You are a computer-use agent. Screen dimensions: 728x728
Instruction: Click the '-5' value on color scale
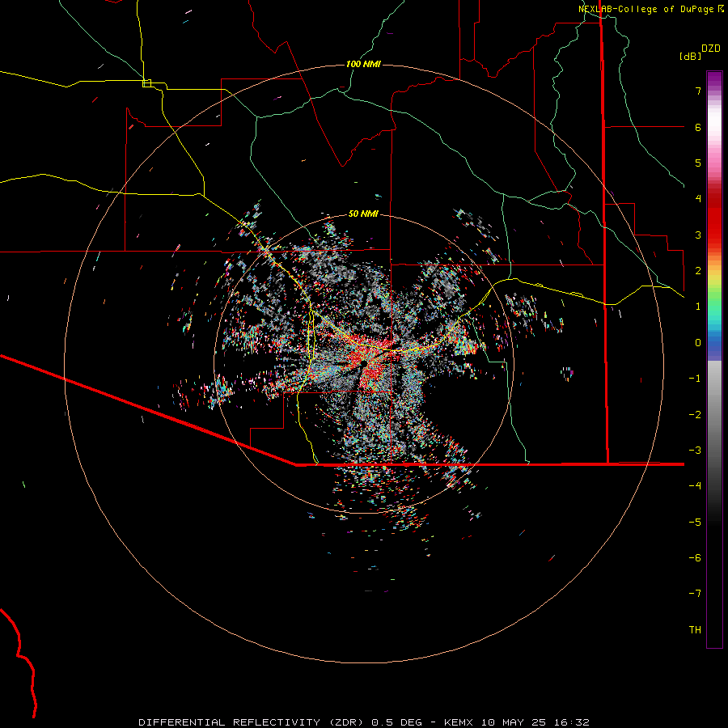click(x=695, y=523)
